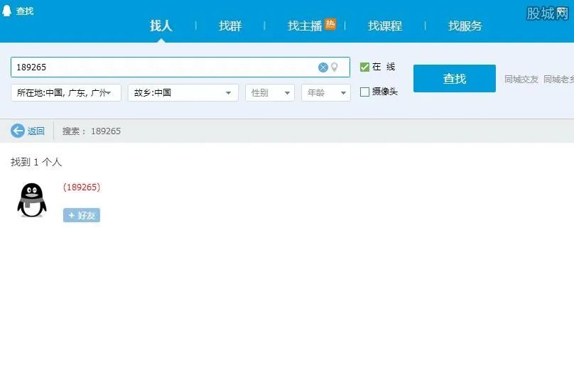Screen dimensions: 574x392
Task: Click the hot badge next to 找主播
Action: coord(330,24)
